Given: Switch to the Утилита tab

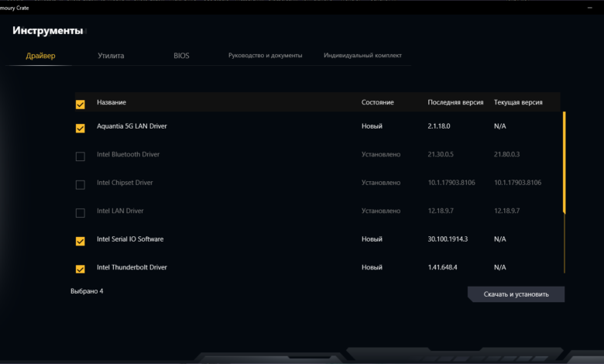Looking at the screenshot, I should (x=111, y=56).
